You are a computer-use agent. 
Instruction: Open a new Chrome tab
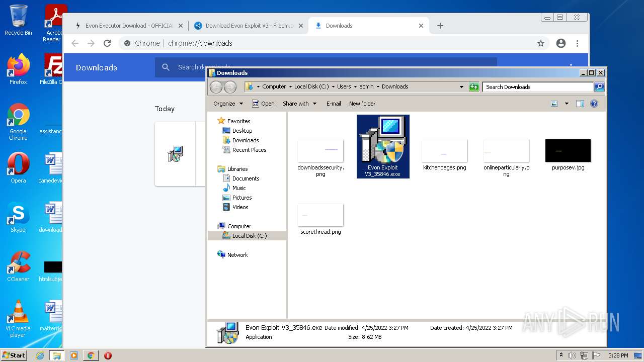tap(440, 26)
